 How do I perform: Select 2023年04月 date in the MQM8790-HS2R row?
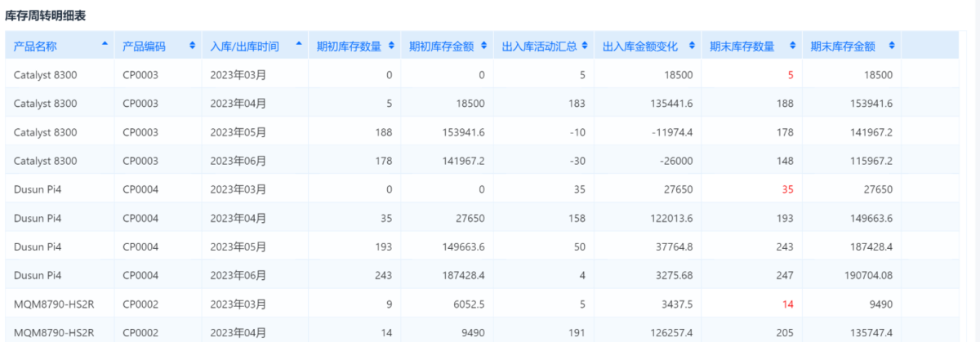click(238, 332)
